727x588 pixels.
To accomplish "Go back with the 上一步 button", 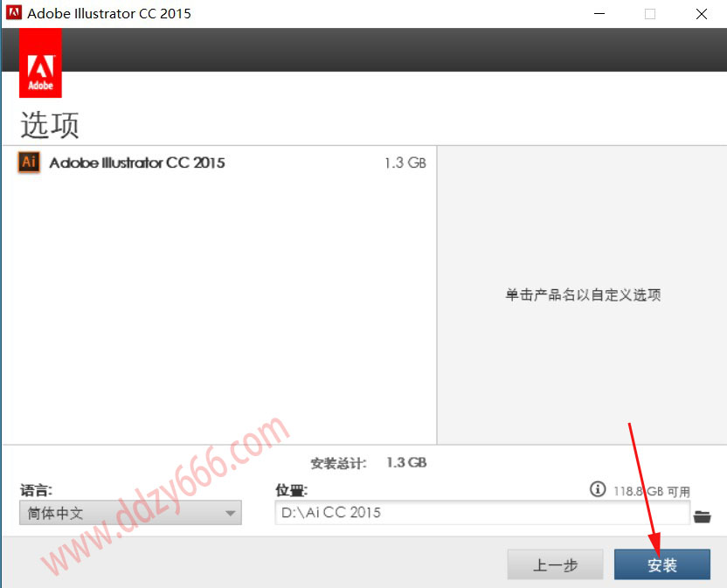I will (555, 565).
